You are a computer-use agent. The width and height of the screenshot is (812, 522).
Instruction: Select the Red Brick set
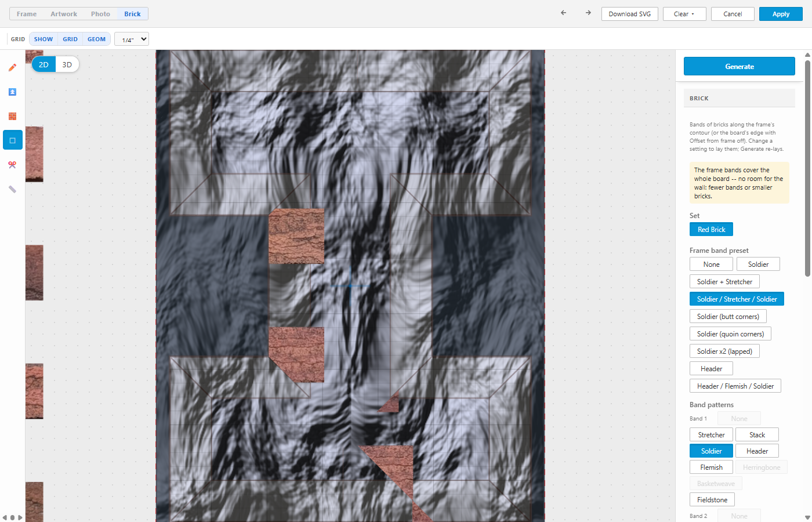(x=711, y=230)
